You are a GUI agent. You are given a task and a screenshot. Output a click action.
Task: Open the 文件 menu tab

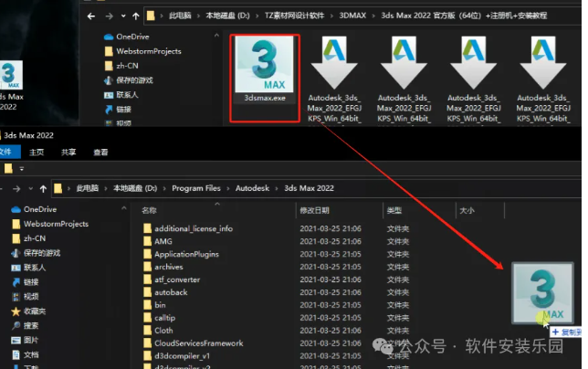click(x=7, y=153)
